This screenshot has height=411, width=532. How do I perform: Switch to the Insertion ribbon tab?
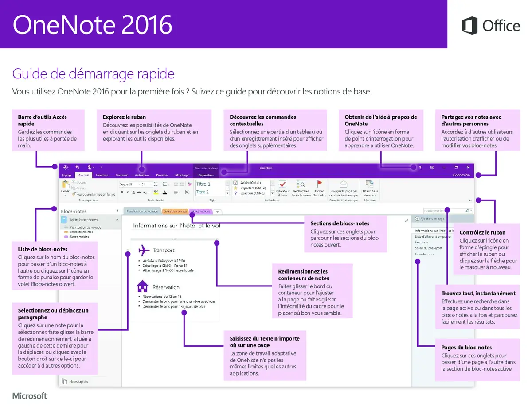point(102,175)
